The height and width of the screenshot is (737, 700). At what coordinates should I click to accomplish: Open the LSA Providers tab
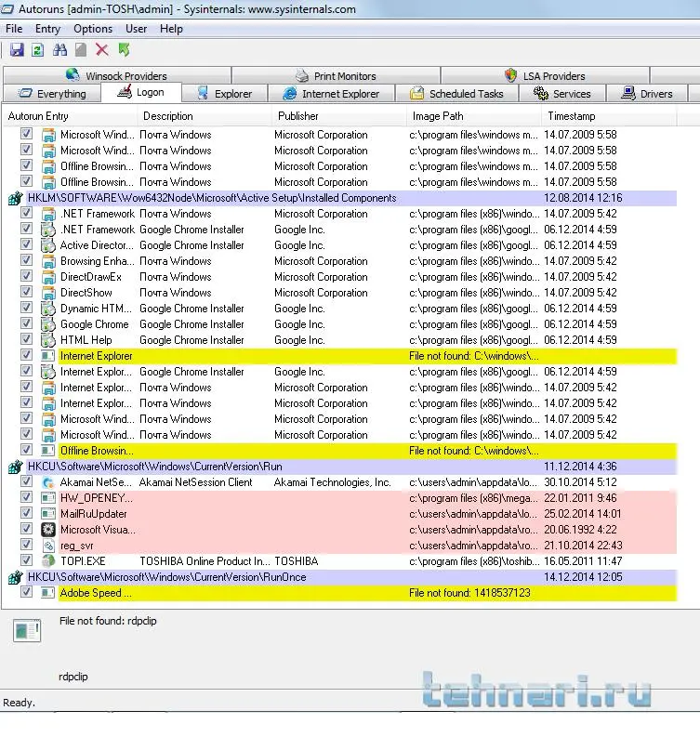[x=546, y=75]
